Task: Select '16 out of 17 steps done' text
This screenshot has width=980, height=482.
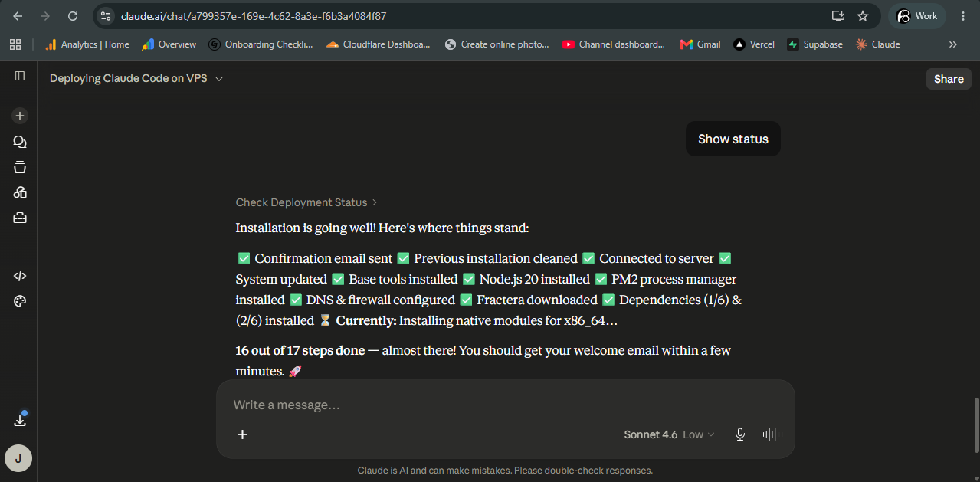Action: point(300,350)
